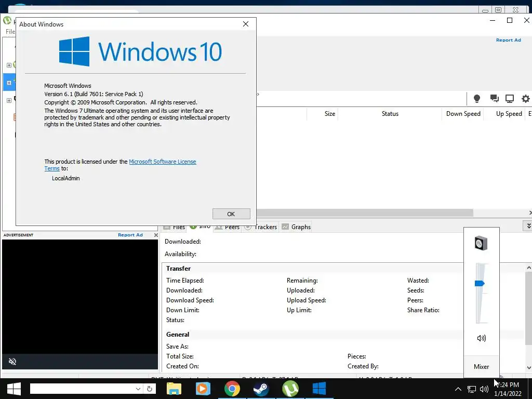
Task: Maximize the uTorrent window
Action: [x=510, y=20]
